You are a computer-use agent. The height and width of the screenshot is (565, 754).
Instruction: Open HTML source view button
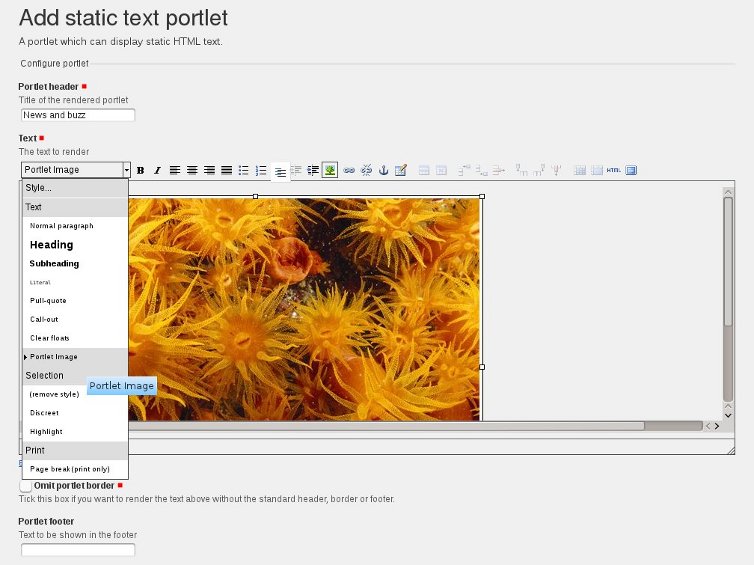613,171
